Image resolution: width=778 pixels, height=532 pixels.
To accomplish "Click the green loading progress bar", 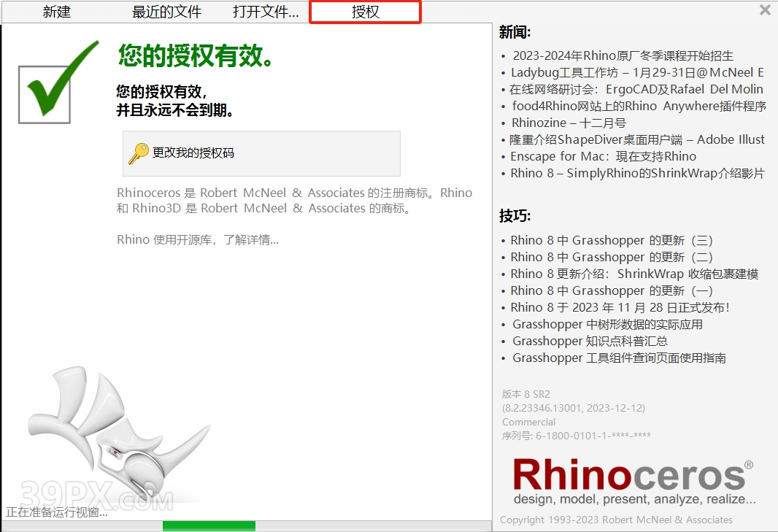I will (x=209, y=526).
